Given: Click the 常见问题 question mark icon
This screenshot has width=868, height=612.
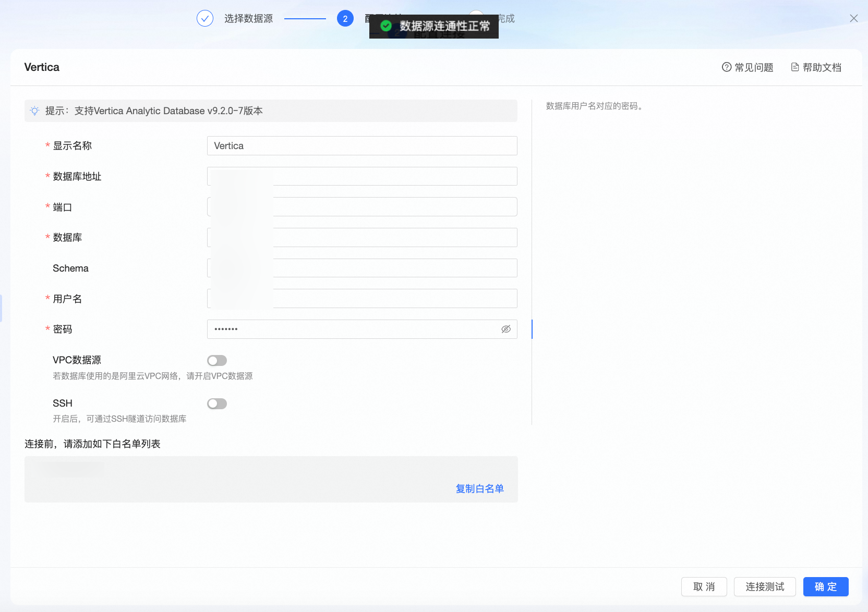Looking at the screenshot, I should point(727,67).
